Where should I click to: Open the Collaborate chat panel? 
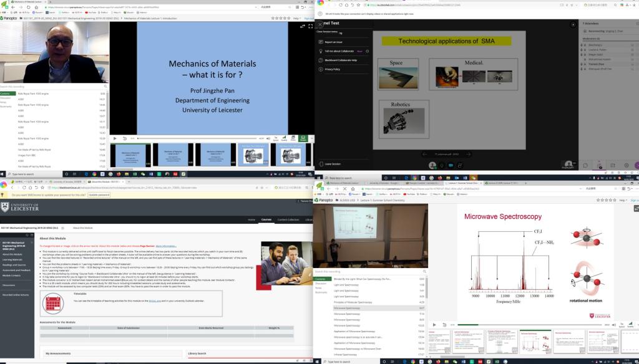pyautogui.click(x=587, y=165)
